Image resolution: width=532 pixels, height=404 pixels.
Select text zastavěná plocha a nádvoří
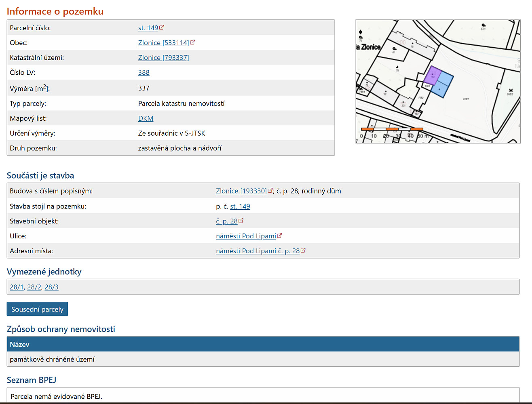pos(180,148)
